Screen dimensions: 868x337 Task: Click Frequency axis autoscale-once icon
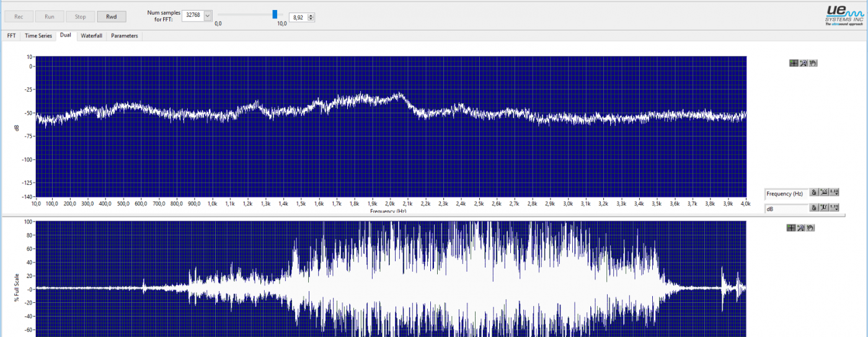[x=824, y=193]
